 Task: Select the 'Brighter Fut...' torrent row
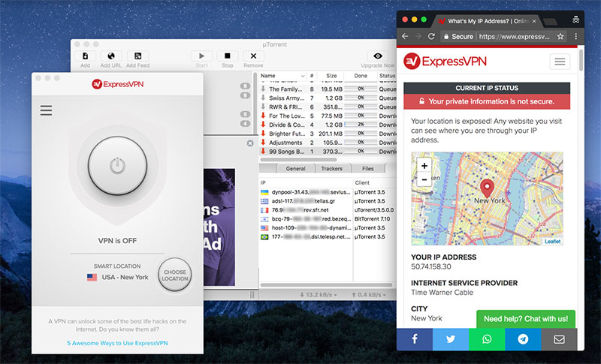(x=328, y=134)
